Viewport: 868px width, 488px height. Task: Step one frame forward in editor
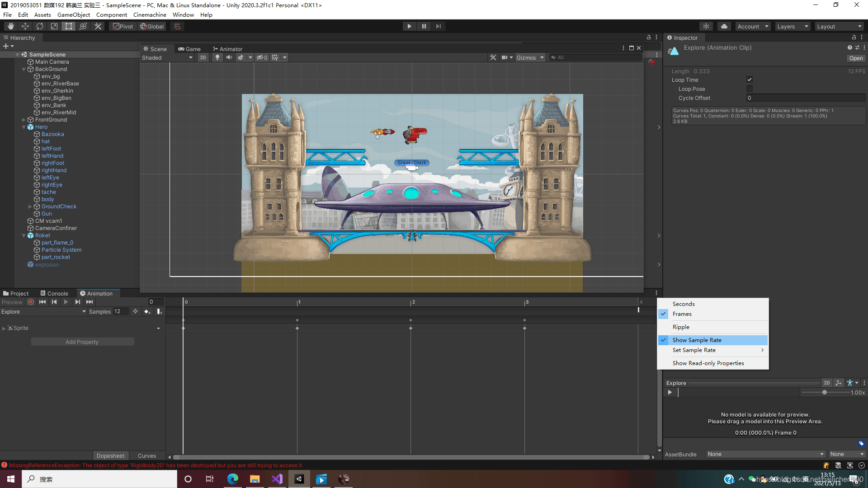tap(438, 26)
